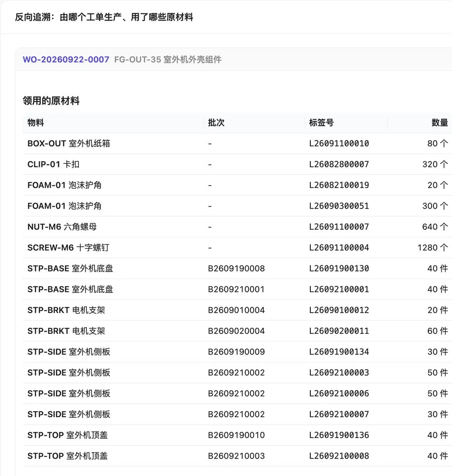Select the 领用的原材料 section heading

51,101
